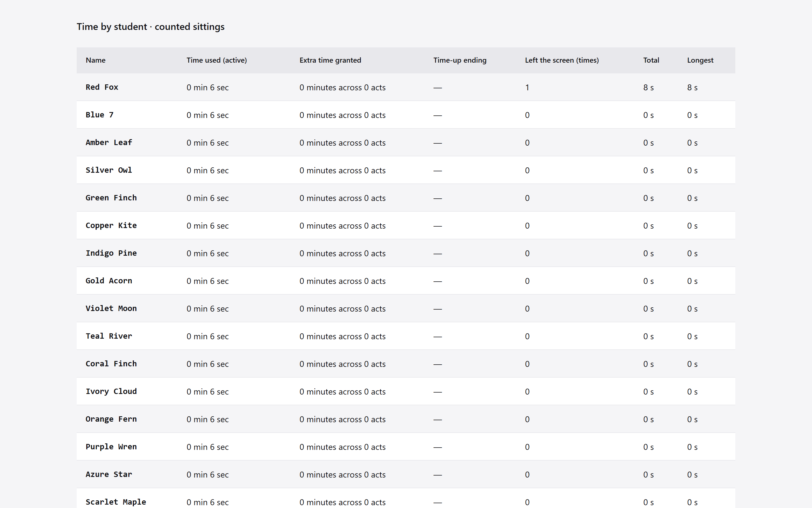Screen dimensions: 812x508
Task: Click Gold Acorn's Total value '0 s'
Action: click(648, 281)
